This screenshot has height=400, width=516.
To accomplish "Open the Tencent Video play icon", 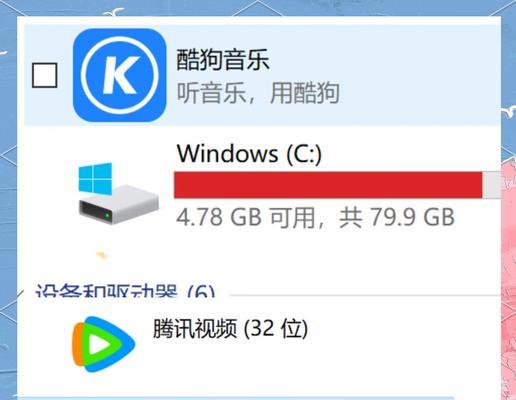I will tap(104, 344).
